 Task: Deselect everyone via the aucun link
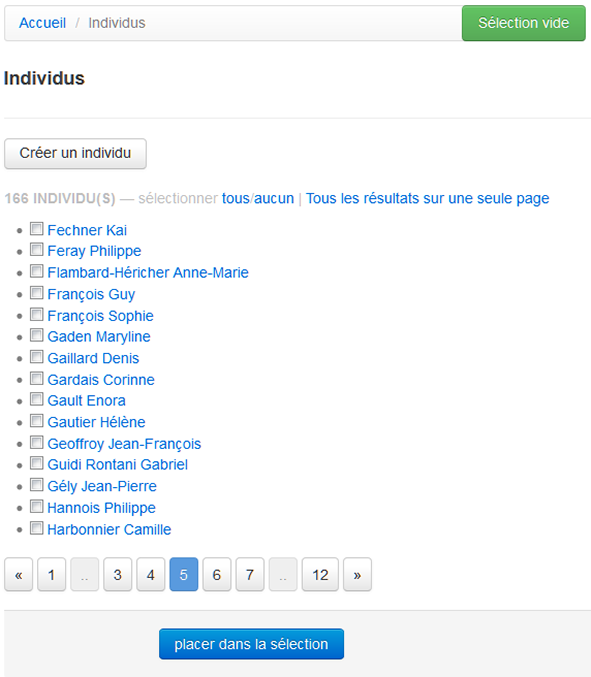pos(274,198)
